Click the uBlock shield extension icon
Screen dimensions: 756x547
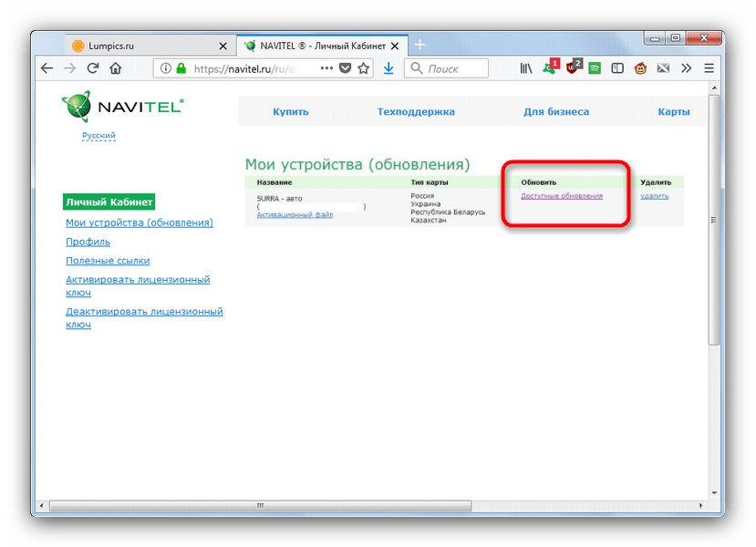(574, 67)
